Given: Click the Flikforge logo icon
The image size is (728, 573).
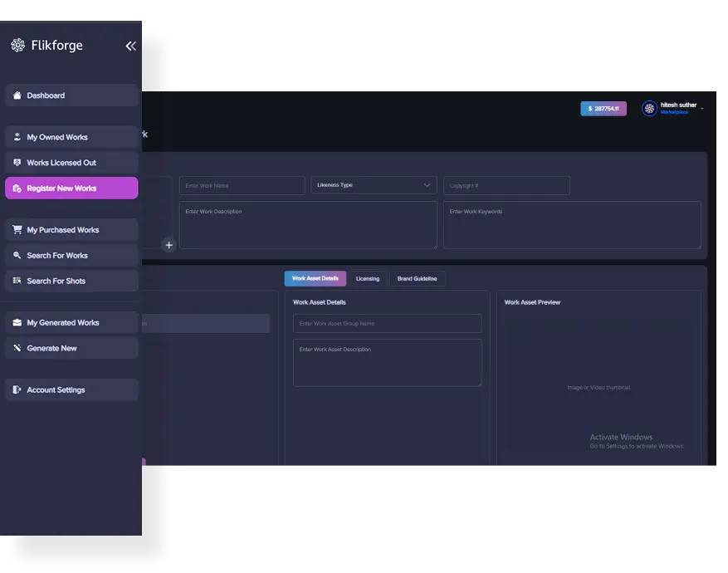Looking at the screenshot, I should tap(17, 46).
